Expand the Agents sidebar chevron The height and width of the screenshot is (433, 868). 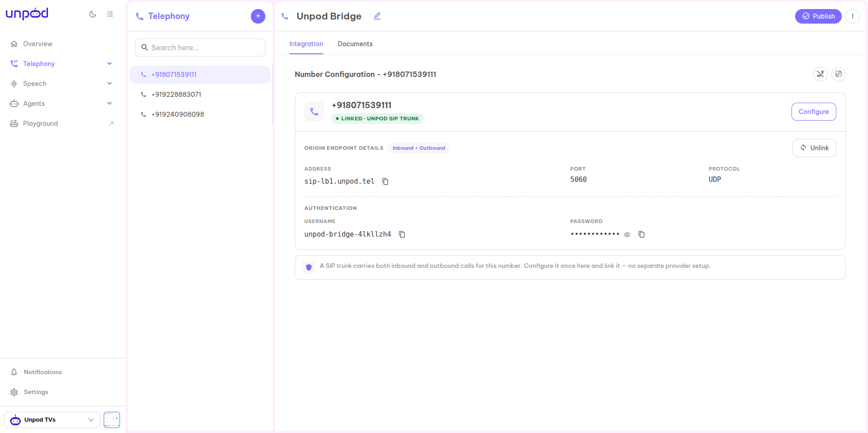(x=110, y=104)
